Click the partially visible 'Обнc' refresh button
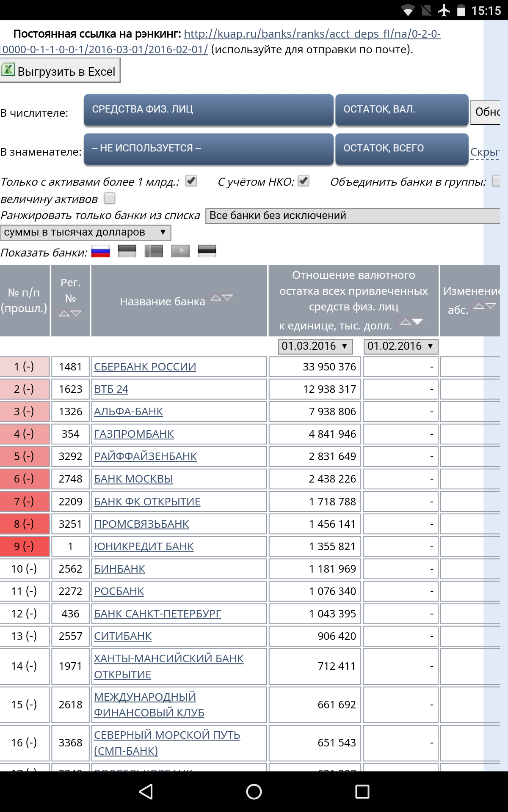Screen dimensions: 508x812 pyautogui.click(x=486, y=112)
